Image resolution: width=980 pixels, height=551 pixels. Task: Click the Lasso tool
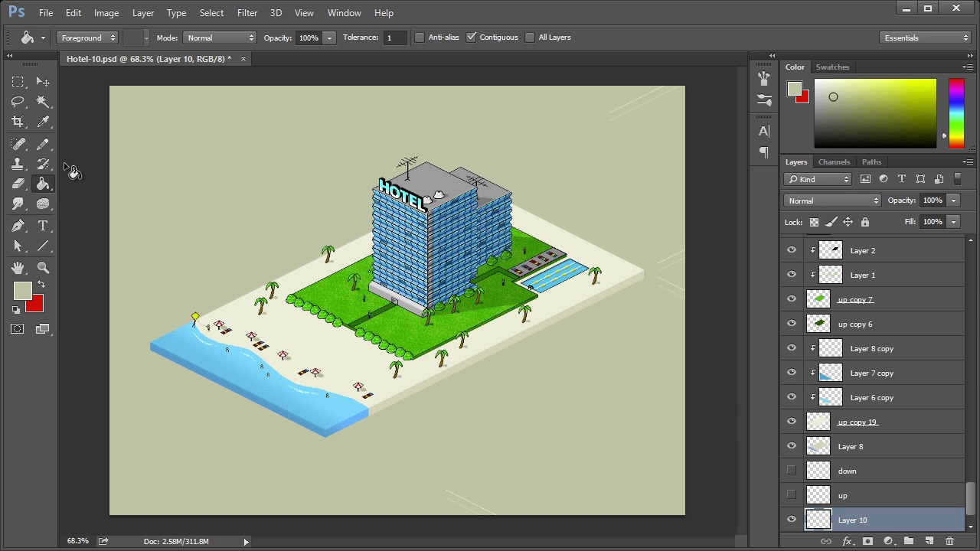(18, 102)
